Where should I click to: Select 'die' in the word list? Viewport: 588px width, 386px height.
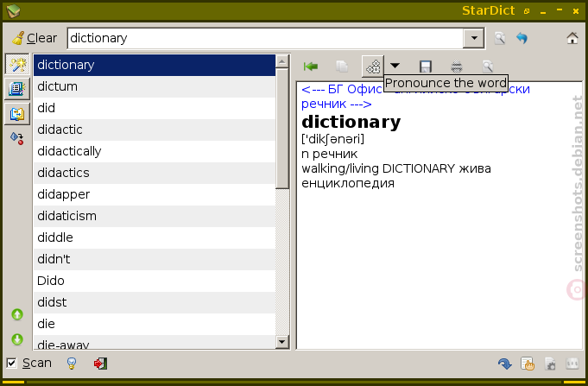tap(155, 324)
